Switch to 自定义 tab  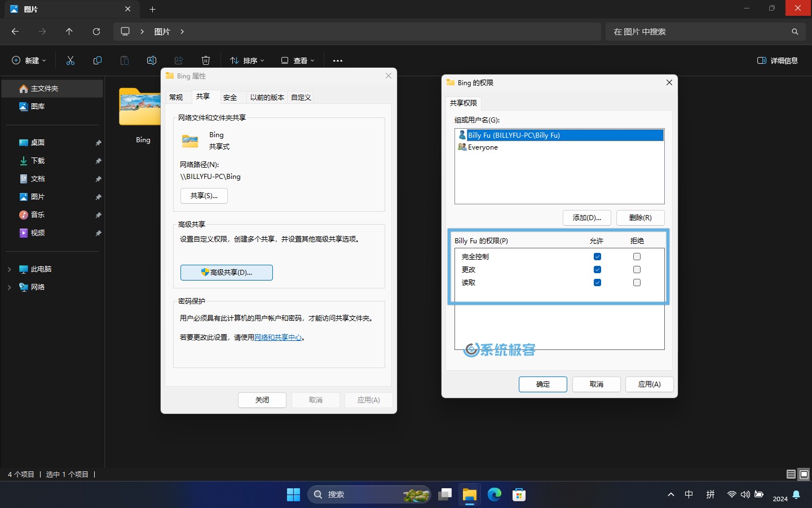pos(301,98)
